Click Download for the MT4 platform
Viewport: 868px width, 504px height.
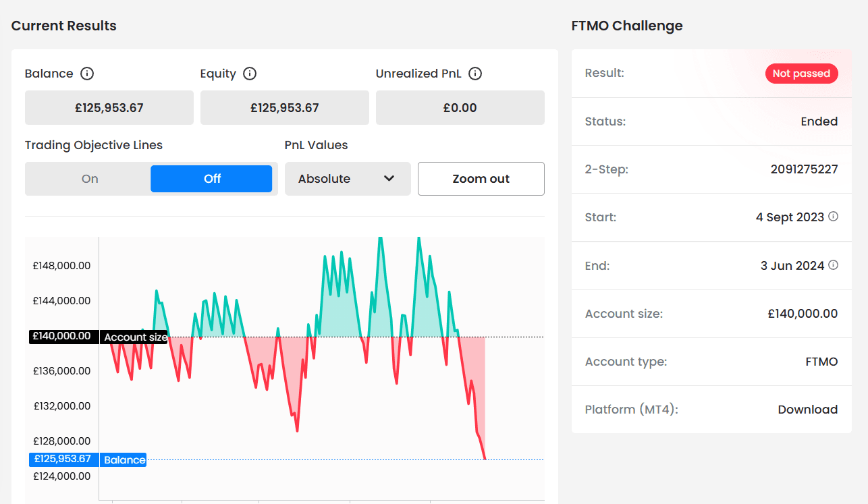tap(808, 410)
